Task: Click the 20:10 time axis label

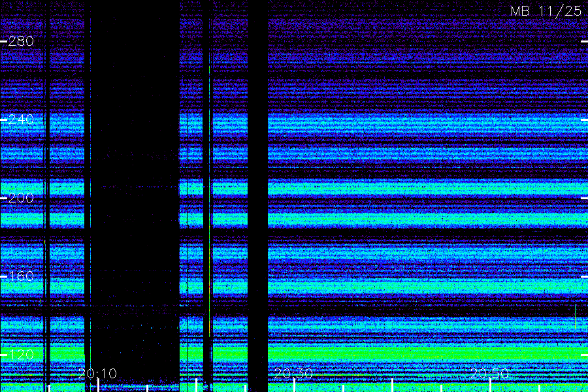Action: pyautogui.click(x=97, y=374)
